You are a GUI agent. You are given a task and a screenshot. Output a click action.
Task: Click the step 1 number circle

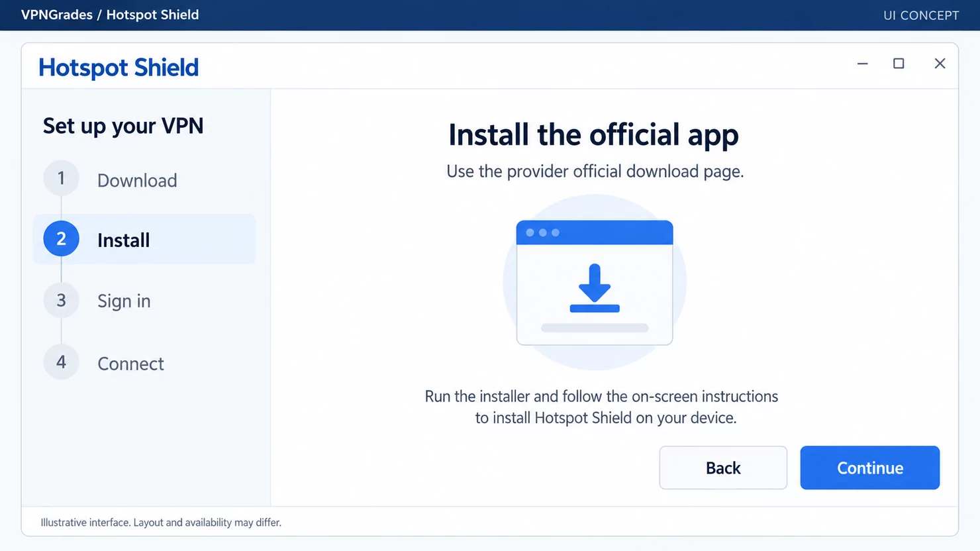(x=61, y=178)
